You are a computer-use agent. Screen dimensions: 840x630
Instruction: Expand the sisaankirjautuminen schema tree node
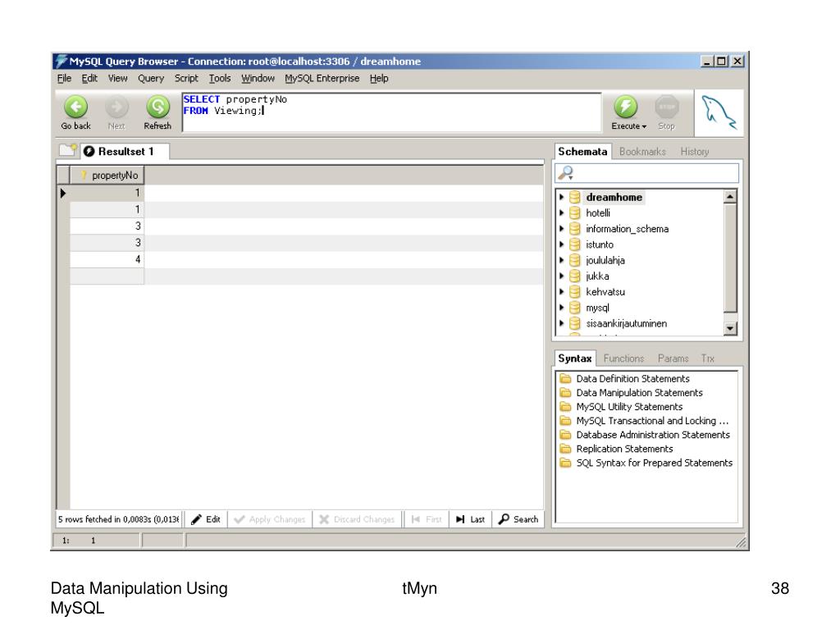[561, 323]
